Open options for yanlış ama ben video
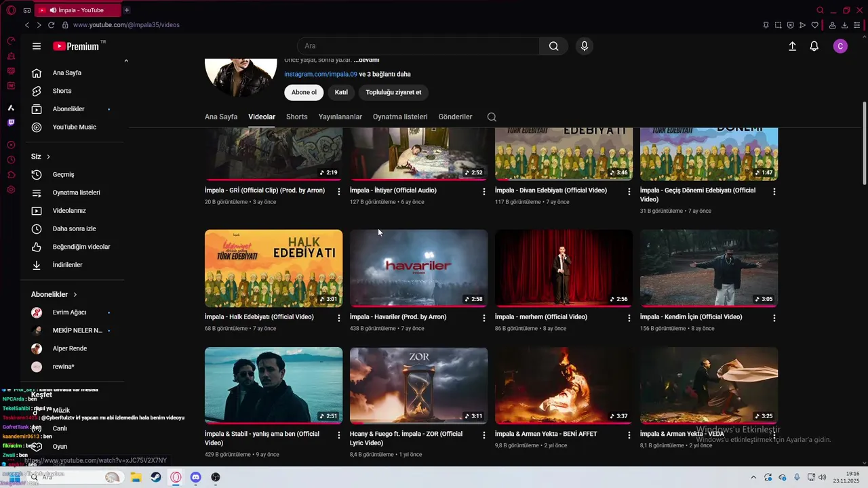 point(339,436)
